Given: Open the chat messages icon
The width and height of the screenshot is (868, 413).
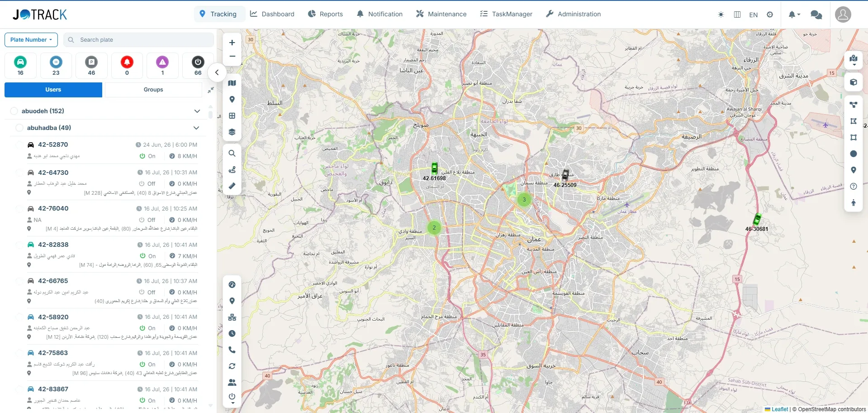Looking at the screenshot, I should (x=816, y=14).
